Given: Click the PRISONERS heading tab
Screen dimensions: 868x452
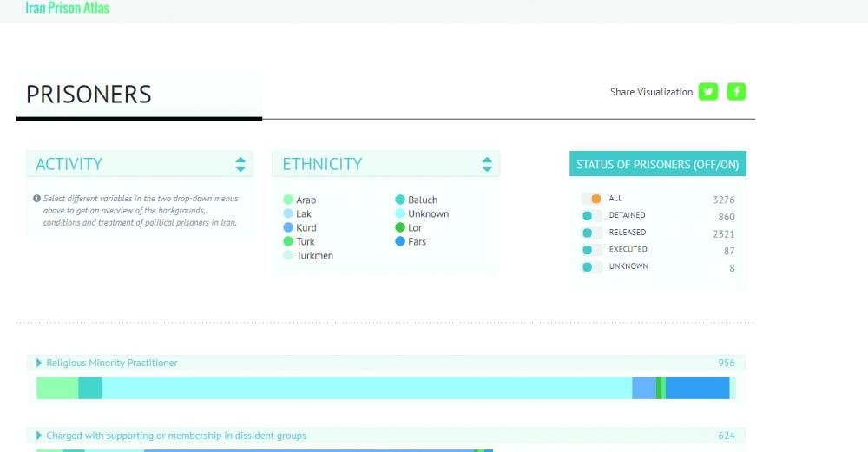Looking at the screenshot, I should (89, 95).
